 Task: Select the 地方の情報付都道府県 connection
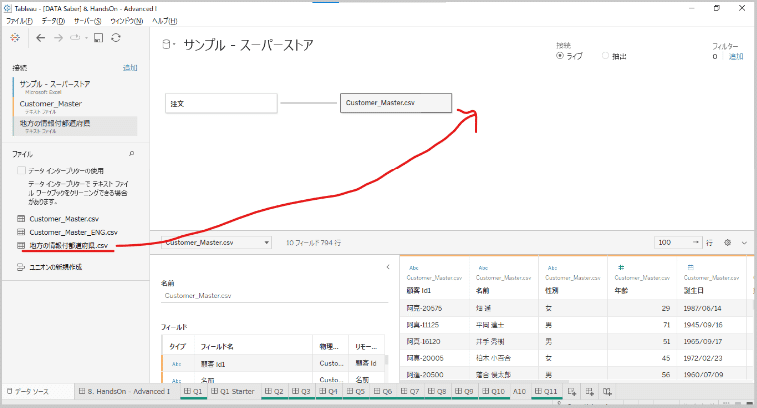point(75,126)
